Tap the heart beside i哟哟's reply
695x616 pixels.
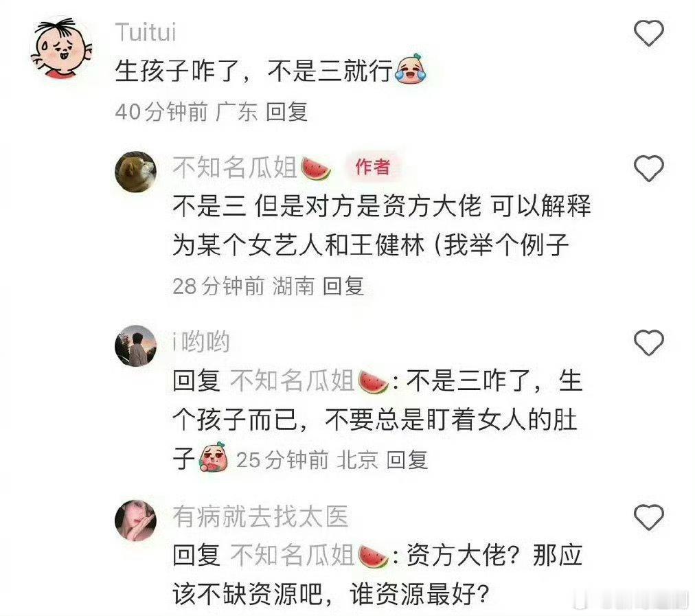click(648, 343)
